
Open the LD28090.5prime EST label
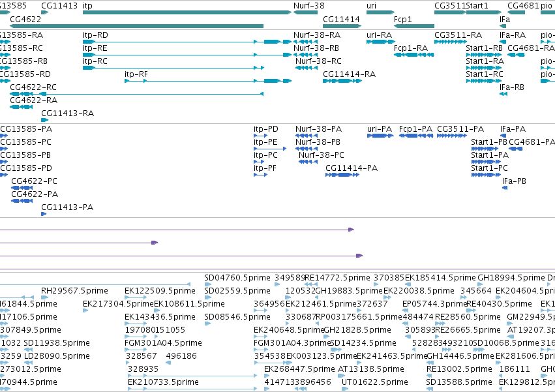pos(57,356)
